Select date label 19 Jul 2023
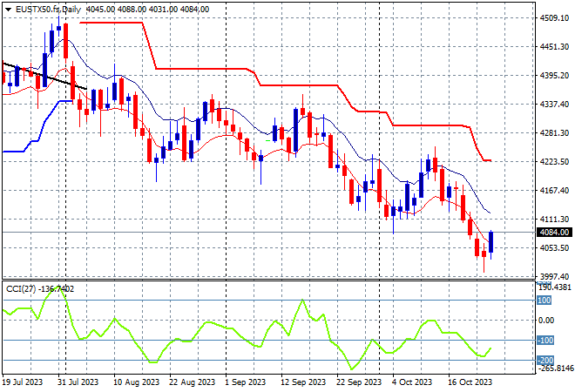This screenshot has height=392, width=575. [x=23, y=382]
